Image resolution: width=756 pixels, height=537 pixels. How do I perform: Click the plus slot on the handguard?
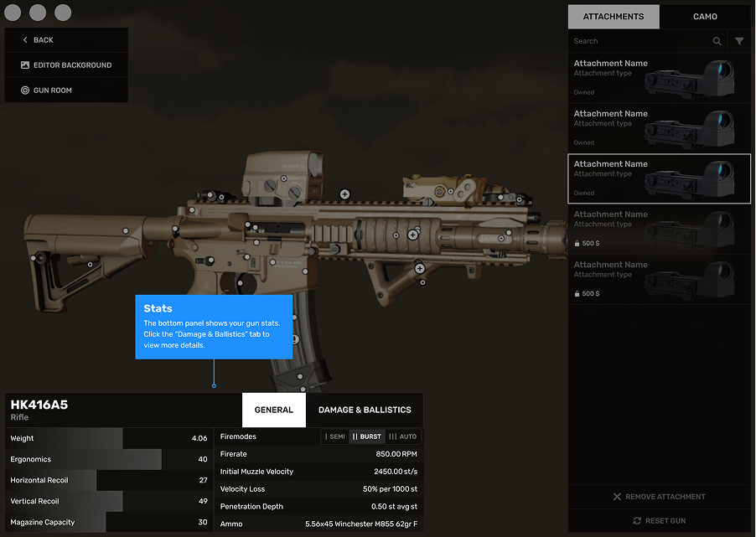(412, 235)
